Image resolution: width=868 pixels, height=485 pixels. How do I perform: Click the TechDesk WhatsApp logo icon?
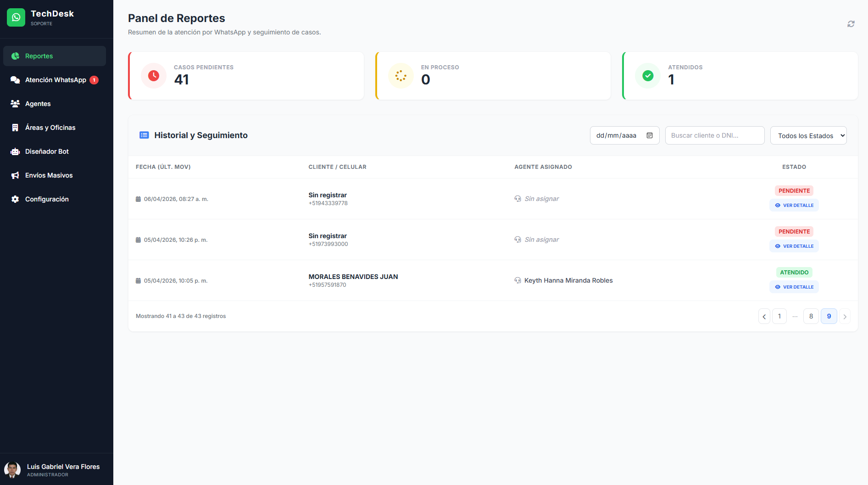16,17
